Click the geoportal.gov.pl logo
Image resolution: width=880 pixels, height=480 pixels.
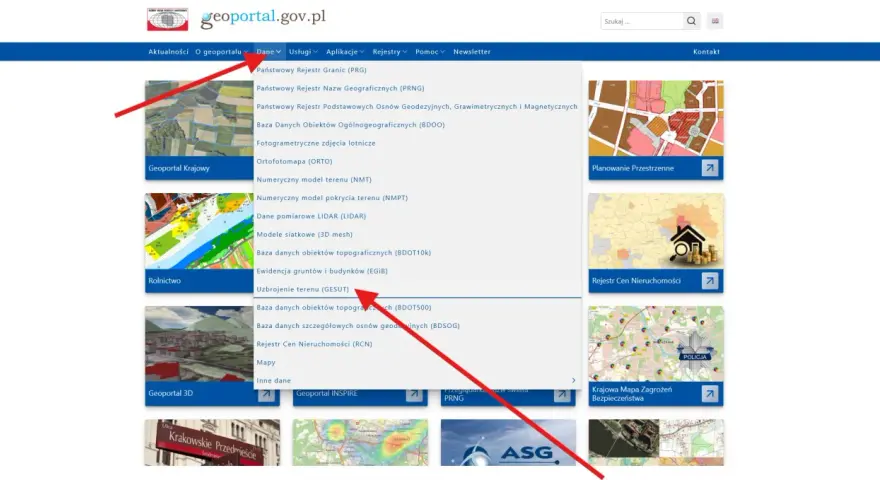[x=263, y=18]
